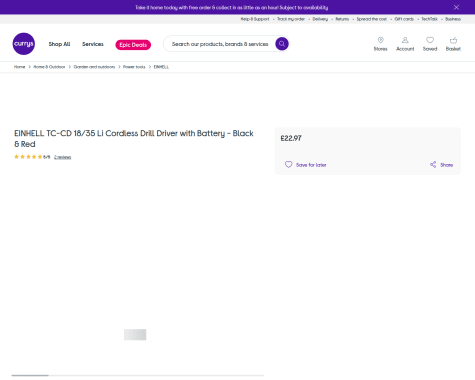Go to Garden and outdoors breadcrumb

coord(94,67)
